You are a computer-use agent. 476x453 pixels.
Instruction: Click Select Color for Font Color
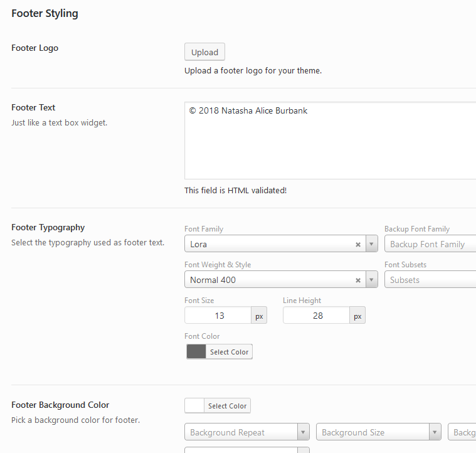(x=229, y=352)
